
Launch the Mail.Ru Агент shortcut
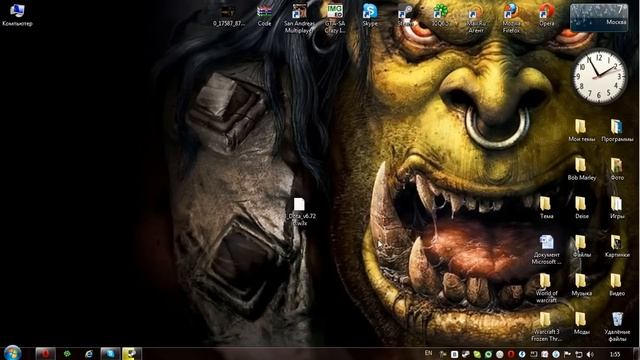[x=476, y=18]
